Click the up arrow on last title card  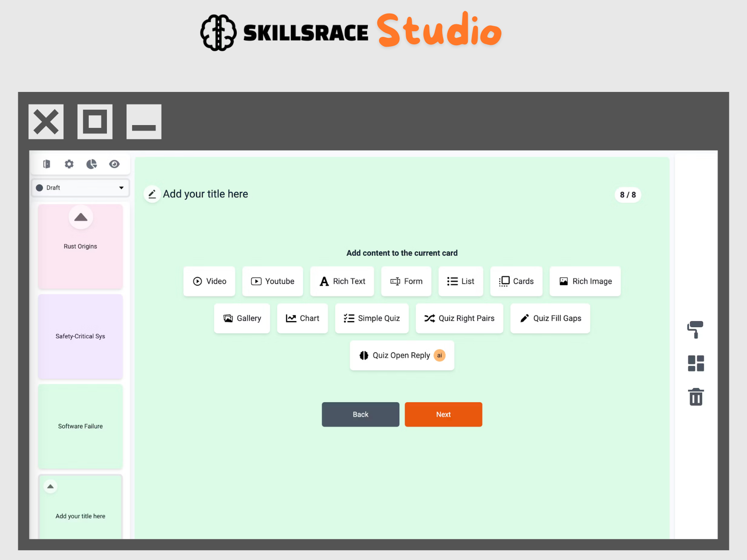click(50, 486)
